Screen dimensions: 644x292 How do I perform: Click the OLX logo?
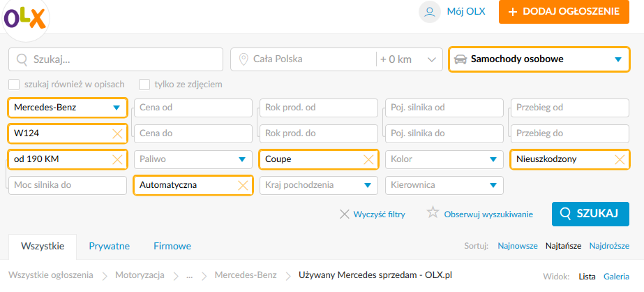click(x=24, y=18)
